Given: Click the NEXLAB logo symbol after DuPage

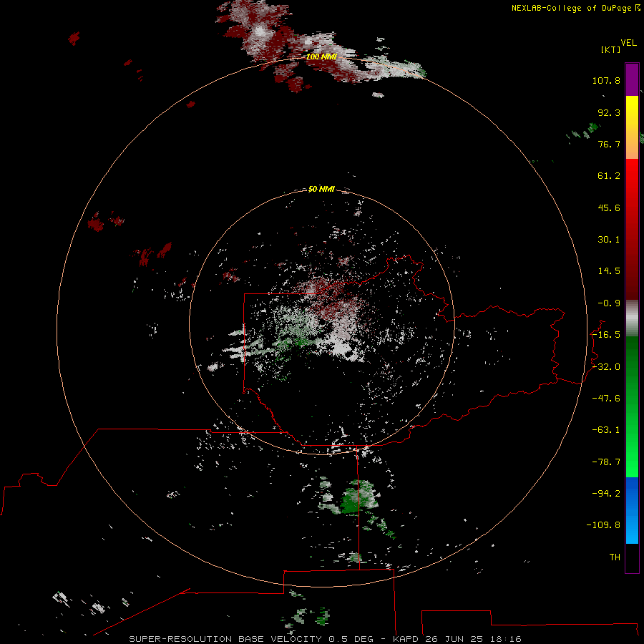Looking at the screenshot, I should [638, 7].
